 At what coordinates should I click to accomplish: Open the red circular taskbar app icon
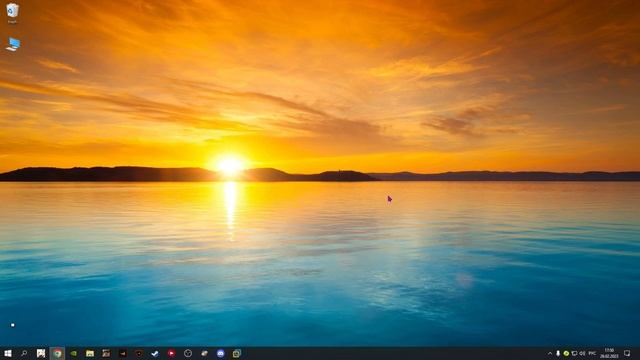pos(171,353)
